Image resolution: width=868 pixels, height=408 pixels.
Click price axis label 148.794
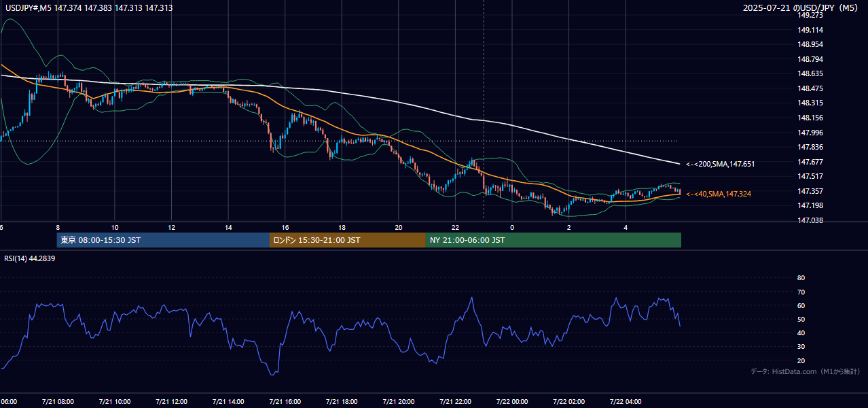point(810,59)
